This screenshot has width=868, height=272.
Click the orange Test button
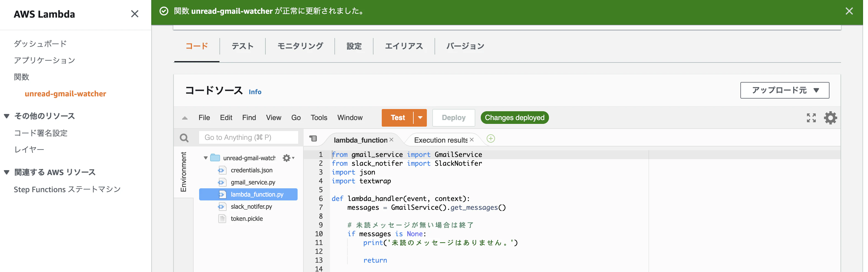tap(398, 118)
